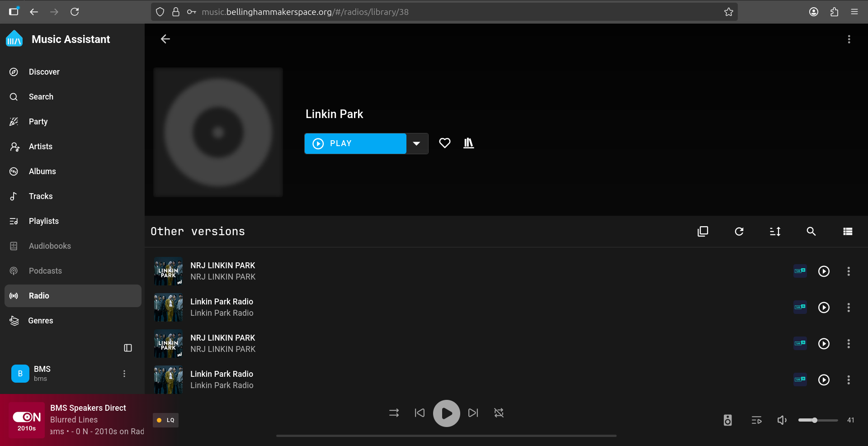
Task: Open menu for first Linkin Park Radio row
Action: click(849, 308)
